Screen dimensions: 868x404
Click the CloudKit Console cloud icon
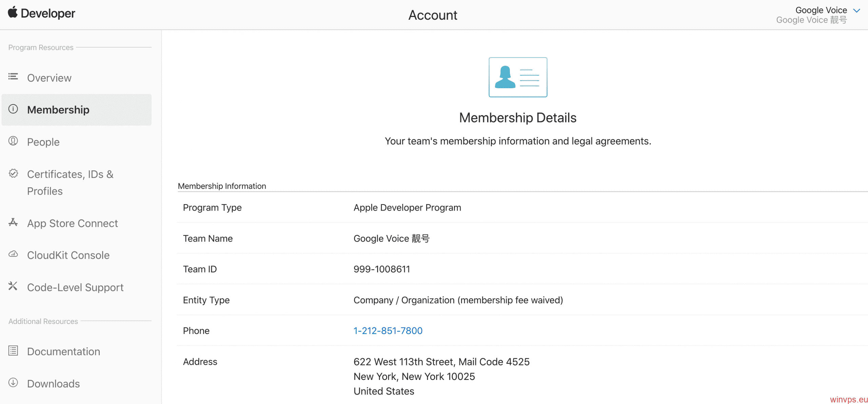tap(13, 254)
